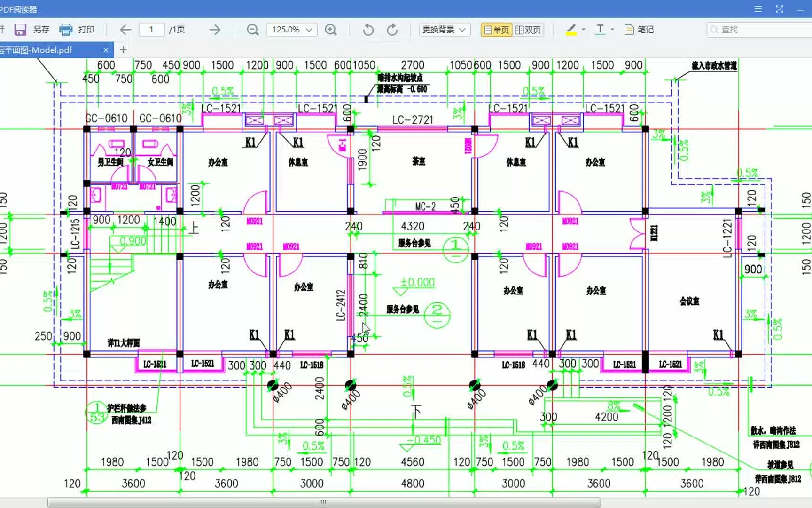Click the 4320 dimension text
812x508 pixels.
(413, 226)
